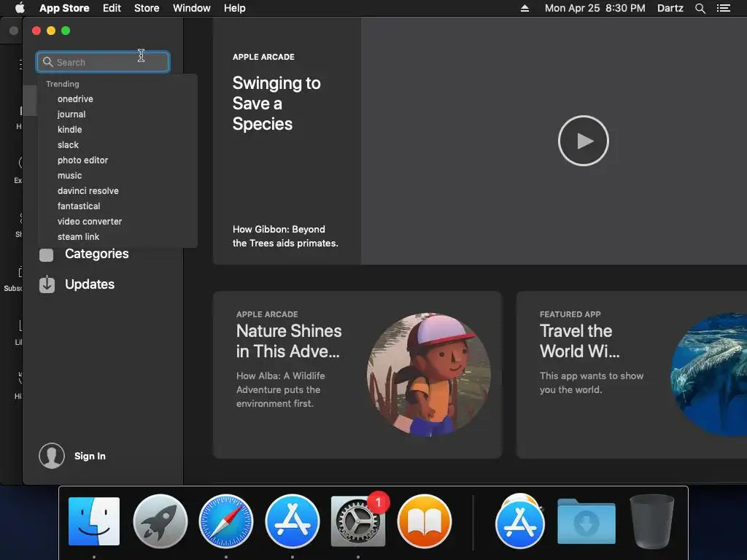
Task: Open Spotlight search icon in menu bar
Action: pos(700,8)
